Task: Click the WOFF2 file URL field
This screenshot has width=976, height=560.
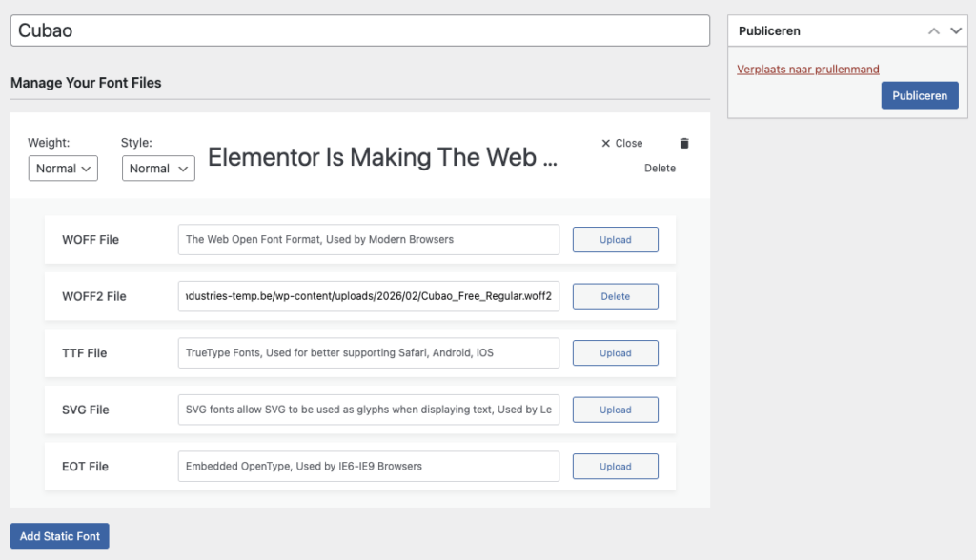Action: tap(368, 296)
